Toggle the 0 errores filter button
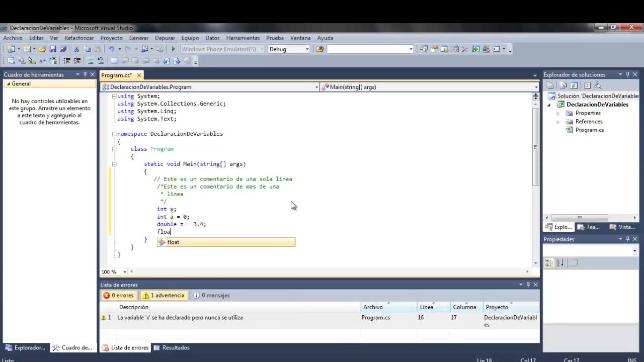The width and height of the screenshot is (644, 362). (x=119, y=296)
